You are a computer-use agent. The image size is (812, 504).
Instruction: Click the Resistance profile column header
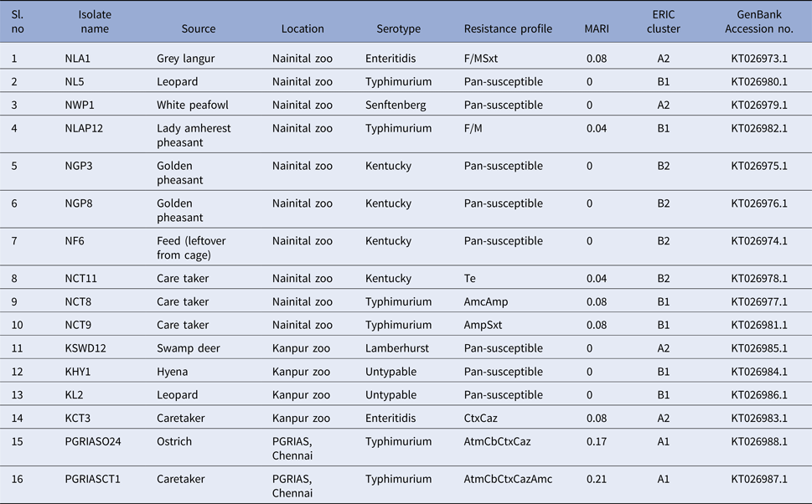point(508,28)
